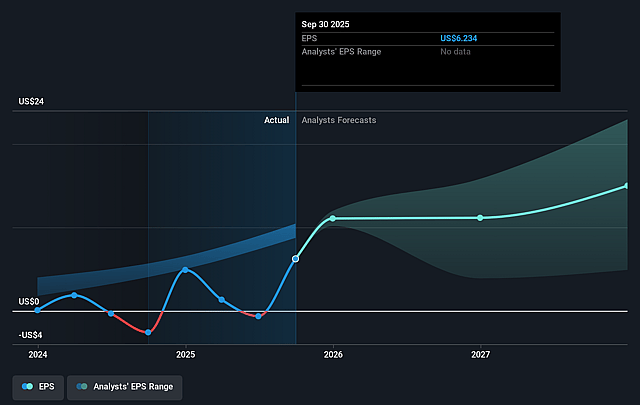
Task: Select the highlighted Sep 30 2025 EPS data point
Action: coord(295,259)
